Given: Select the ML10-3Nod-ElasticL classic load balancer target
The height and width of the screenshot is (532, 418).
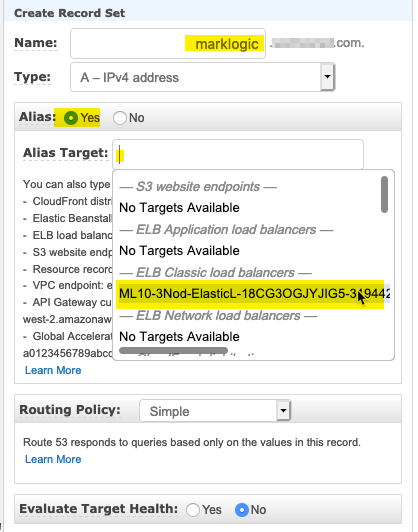Looking at the screenshot, I should 253,294.
